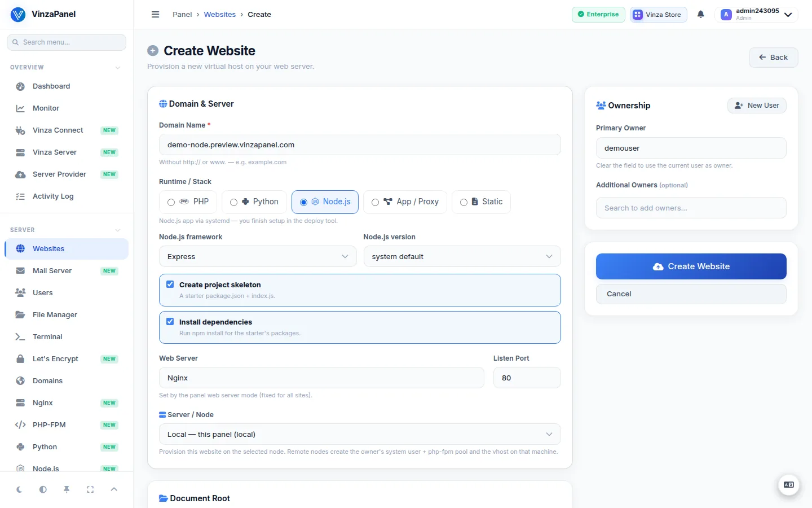The width and height of the screenshot is (812, 508).
Task: Open Server / Node selection dropdown
Action: coord(360,434)
